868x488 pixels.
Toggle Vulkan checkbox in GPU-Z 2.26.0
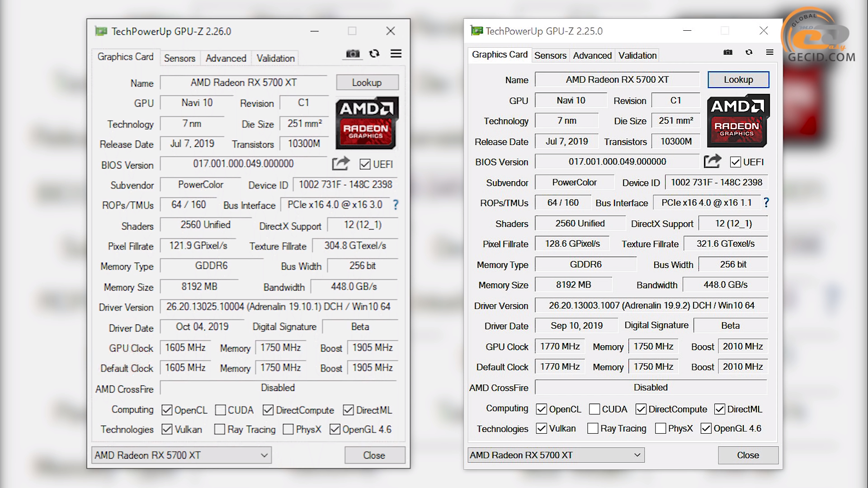tap(167, 429)
